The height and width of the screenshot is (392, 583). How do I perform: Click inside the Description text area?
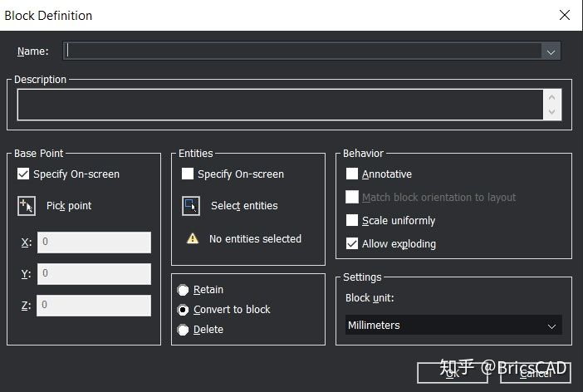(281, 105)
